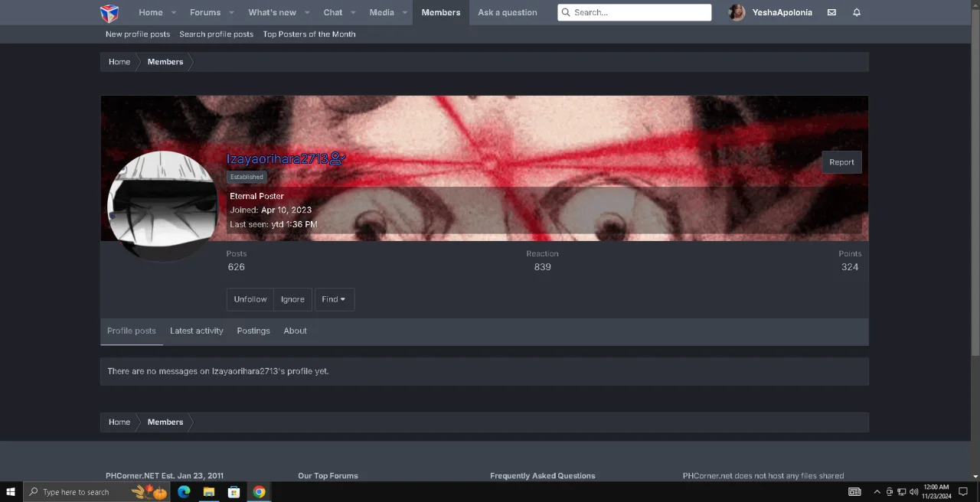The height and width of the screenshot is (502, 980).
Task: Click Home in the bottom breadcrumb
Action: pyautogui.click(x=119, y=422)
